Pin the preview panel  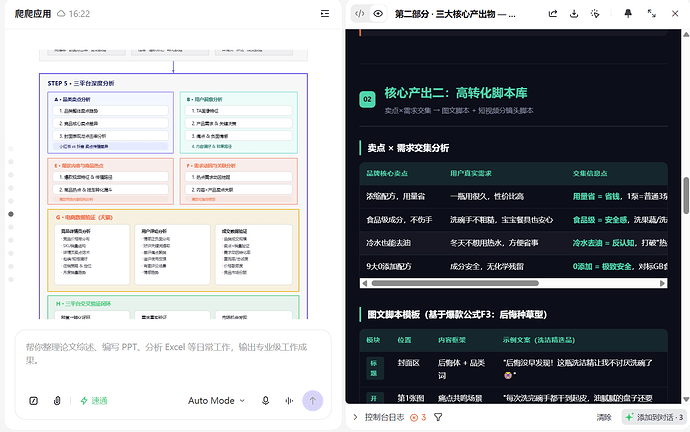pos(628,14)
